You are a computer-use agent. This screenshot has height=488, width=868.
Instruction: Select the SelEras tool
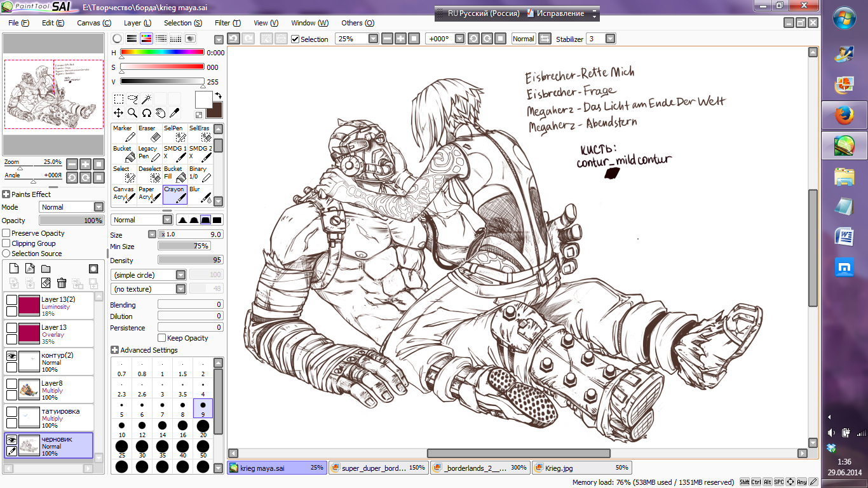(200, 133)
